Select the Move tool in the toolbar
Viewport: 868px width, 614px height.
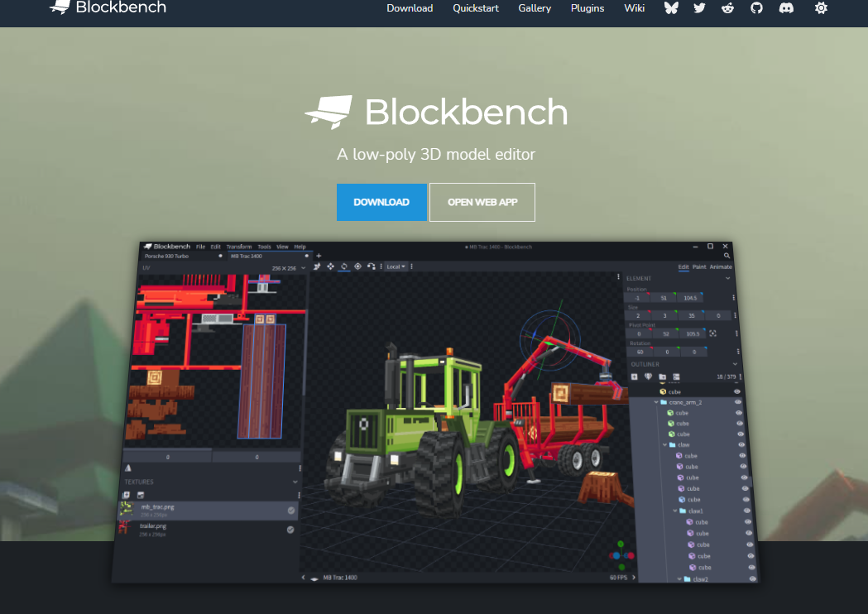click(x=330, y=266)
